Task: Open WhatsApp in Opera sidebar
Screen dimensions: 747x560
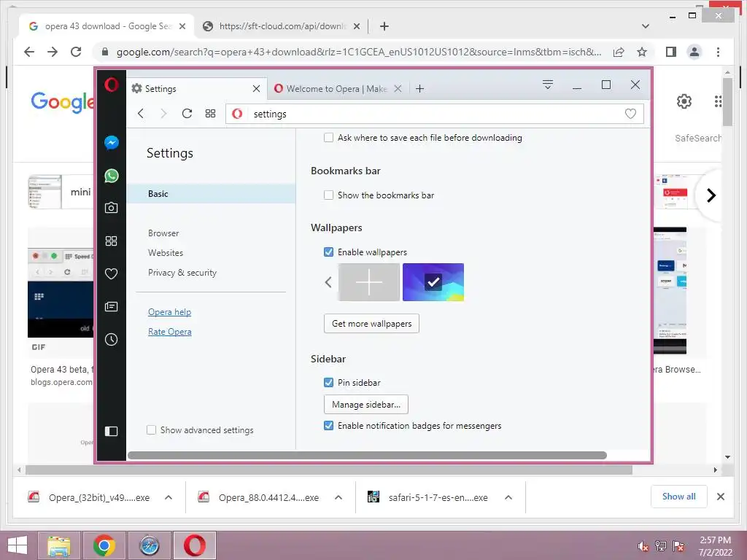Action: (x=112, y=176)
